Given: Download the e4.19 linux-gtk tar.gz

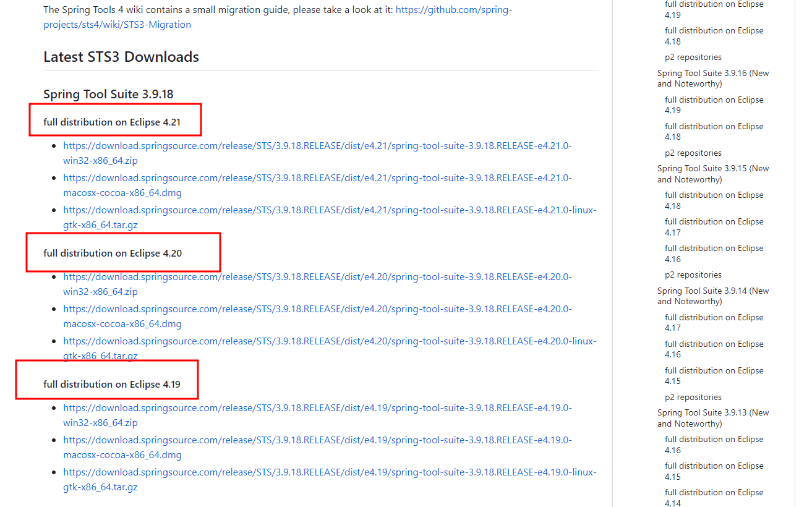Looking at the screenshot, I should [330, 479].
